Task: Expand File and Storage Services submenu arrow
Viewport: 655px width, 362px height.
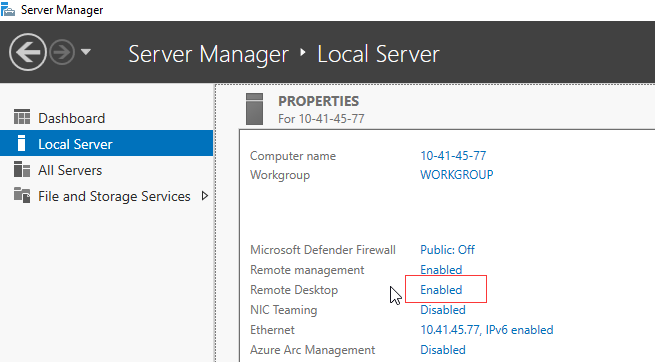Action: (205, 195)
